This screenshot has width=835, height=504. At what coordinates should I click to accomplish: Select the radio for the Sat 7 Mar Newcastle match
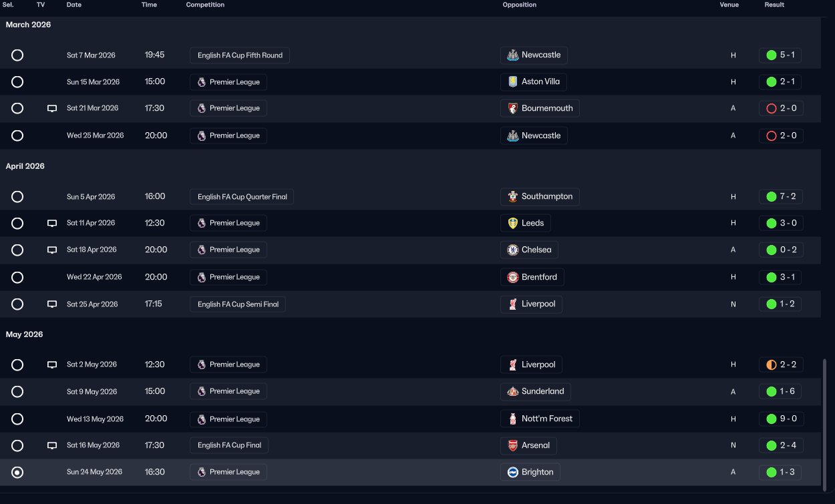pyautogui.click(x=17, y=55)
